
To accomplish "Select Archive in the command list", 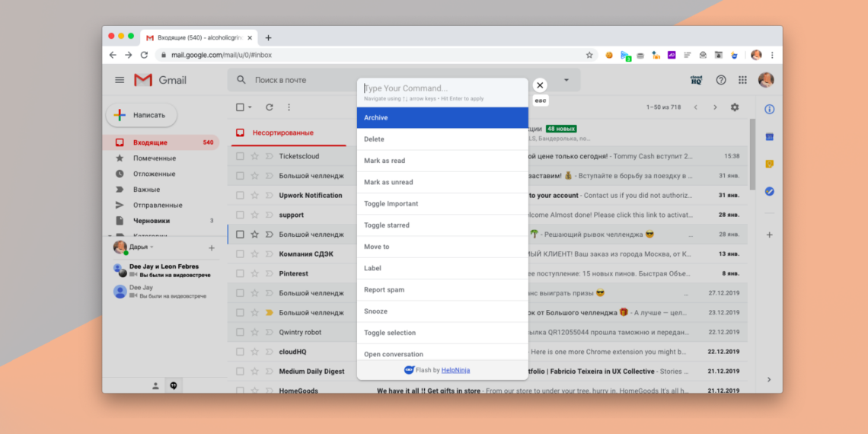I will pos(442,118).
